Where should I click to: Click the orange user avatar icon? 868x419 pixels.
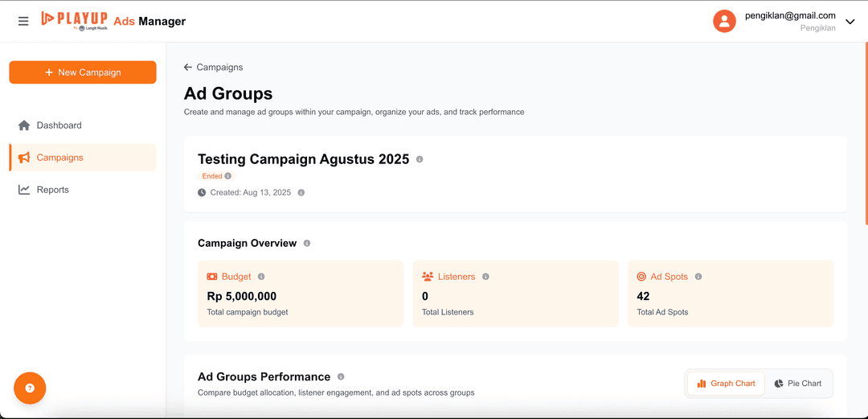coord(724,21)
